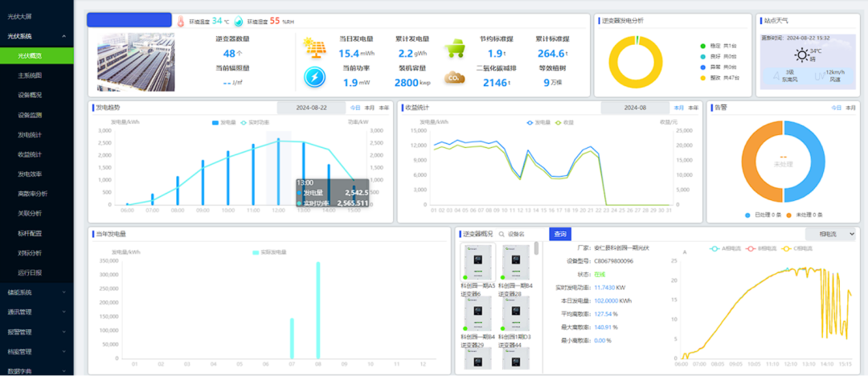Click the thermometer temperature icon
The height and width of the screenshot is (376, 868).
tap(181, 21)
